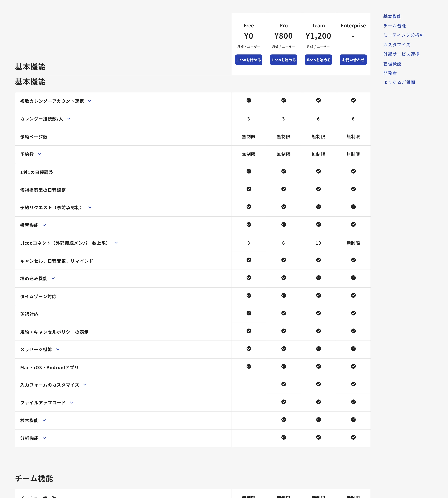Click the チーム機能 section heading
The height and width of the screenshot is (498, 448).
click(x=34, y=479)
